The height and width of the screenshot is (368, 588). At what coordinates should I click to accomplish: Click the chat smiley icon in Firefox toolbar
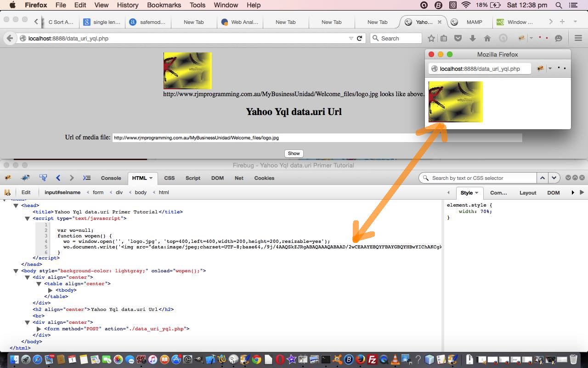(x=559, y=39)
